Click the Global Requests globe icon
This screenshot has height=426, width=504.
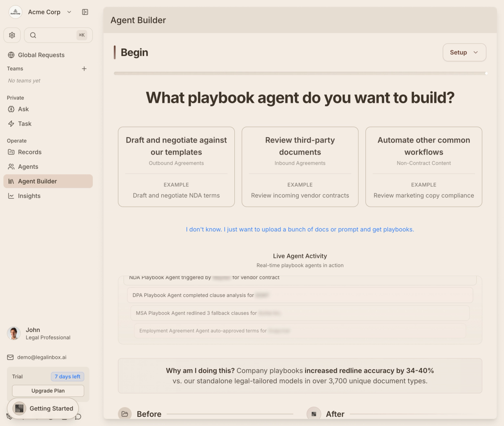coord(11,55)
